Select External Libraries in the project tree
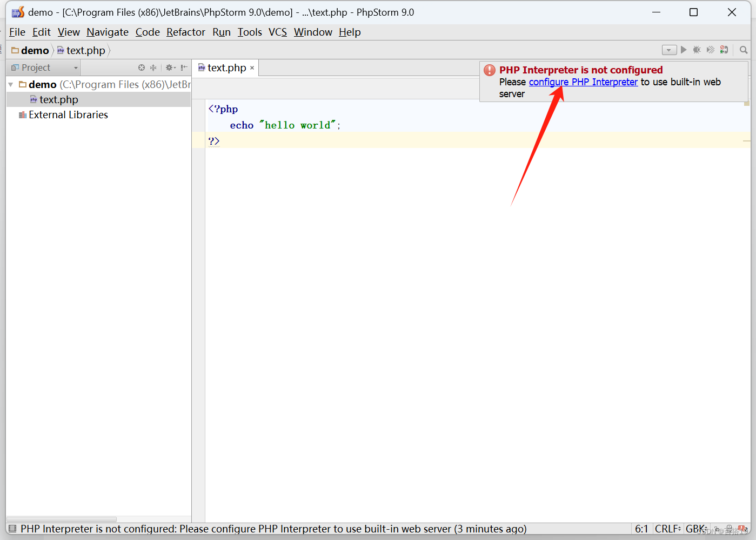Screen dimensions: 756x540 click(x=68, y=114)
